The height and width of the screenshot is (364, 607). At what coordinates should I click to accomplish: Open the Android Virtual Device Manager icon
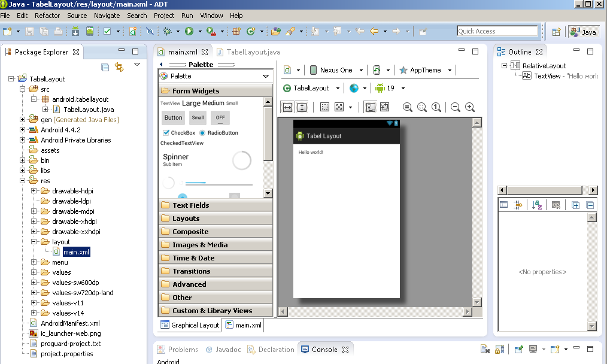pos(89,31)
